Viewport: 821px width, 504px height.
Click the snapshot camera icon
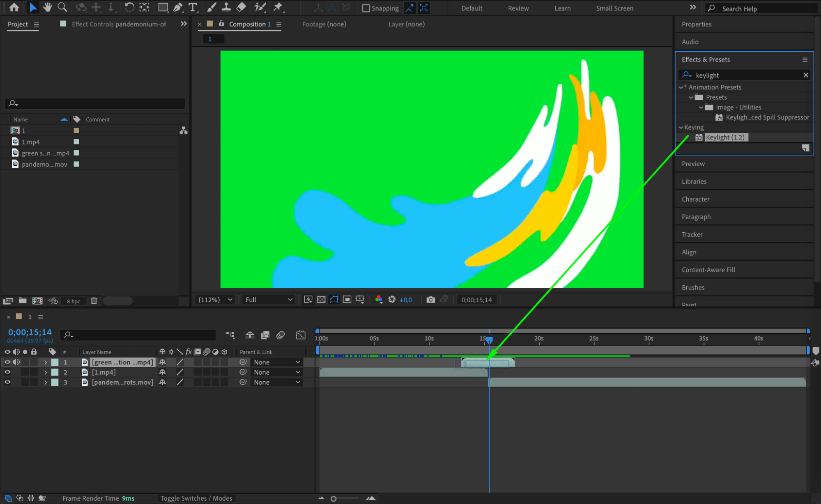[x=430, y=300]
